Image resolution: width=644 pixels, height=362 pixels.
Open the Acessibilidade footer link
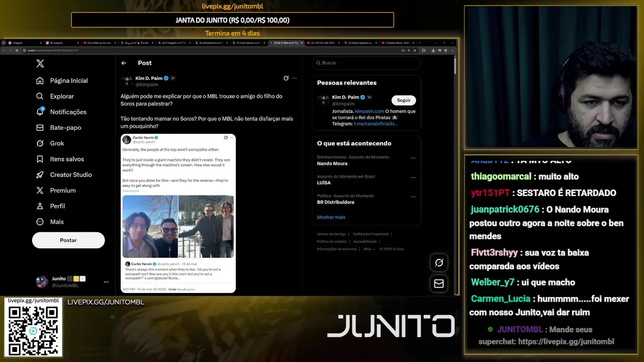coord(365,241)
